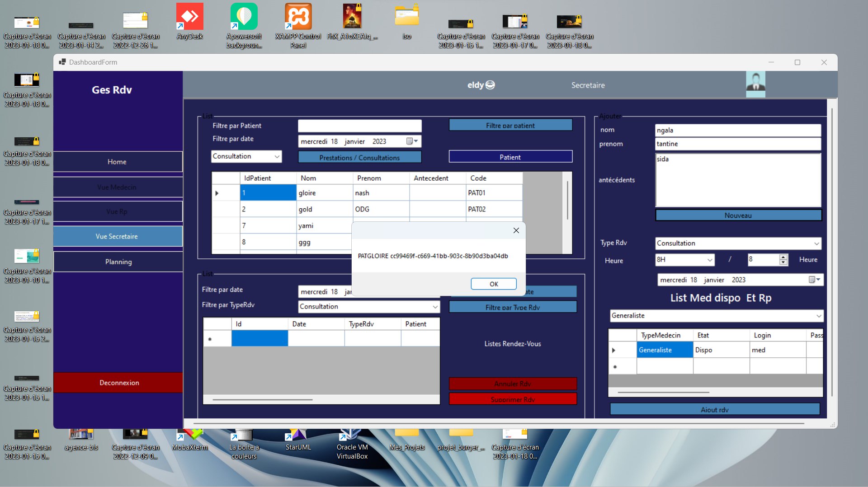
Task: Open the agence-bis desktop icon
Action: (81, 440)
